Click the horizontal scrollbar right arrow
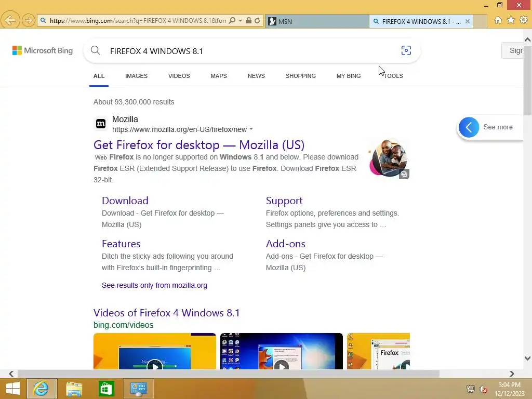Screen dimensions: 532x399 click(512, 374)
